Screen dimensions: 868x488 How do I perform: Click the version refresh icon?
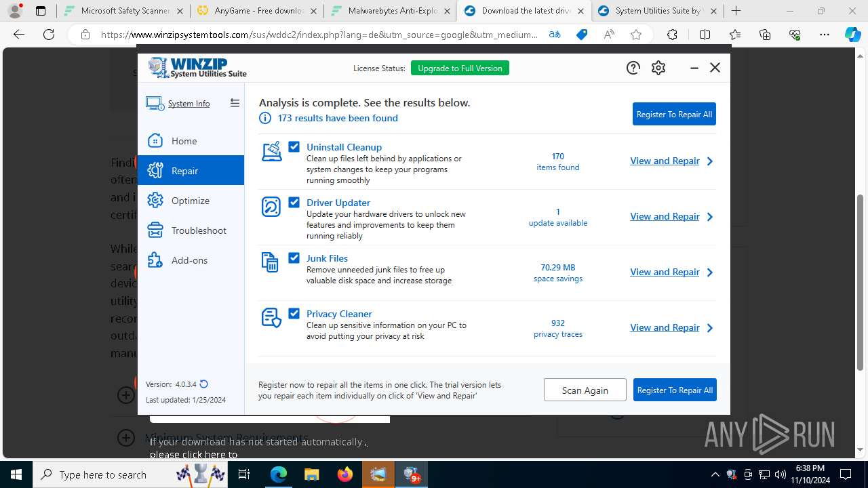pyautogui.click(x=204, y=384)
